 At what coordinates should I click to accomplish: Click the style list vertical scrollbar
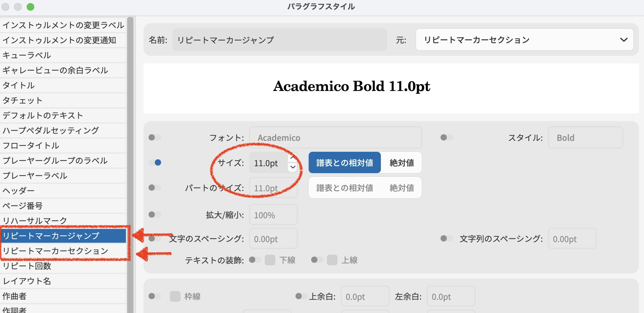130,157
